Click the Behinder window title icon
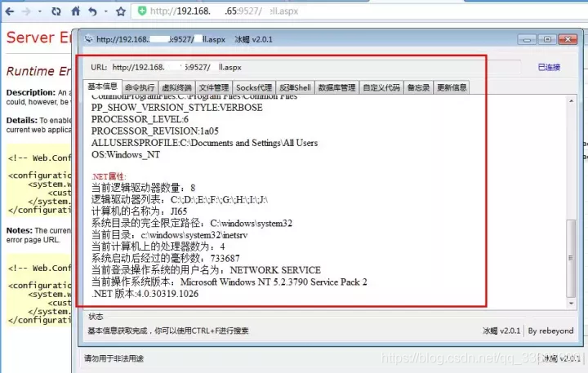Image resolution: width=588 pixels, height=373 pixels. point(88,39)
